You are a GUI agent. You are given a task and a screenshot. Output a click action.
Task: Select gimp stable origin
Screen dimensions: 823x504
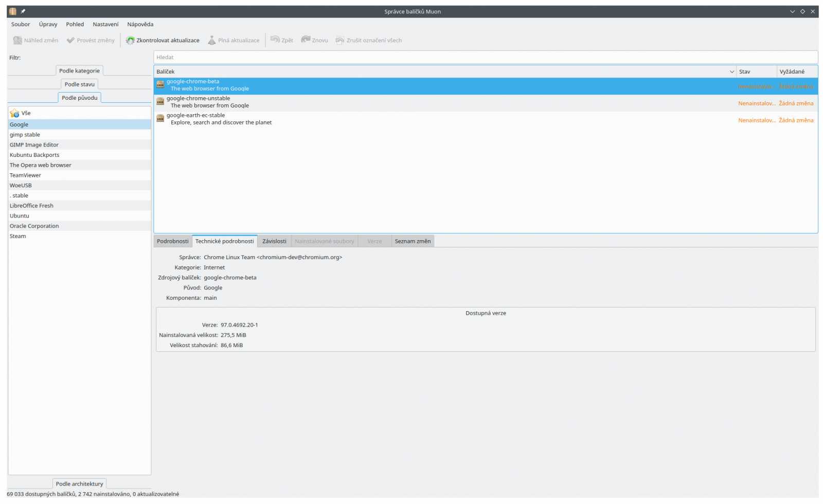80,135
